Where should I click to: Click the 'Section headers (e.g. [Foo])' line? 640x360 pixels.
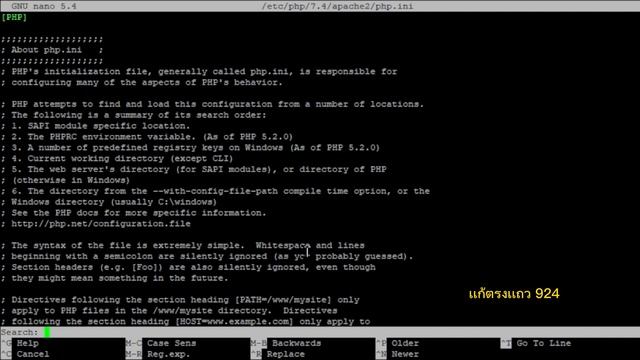(188, 267)
